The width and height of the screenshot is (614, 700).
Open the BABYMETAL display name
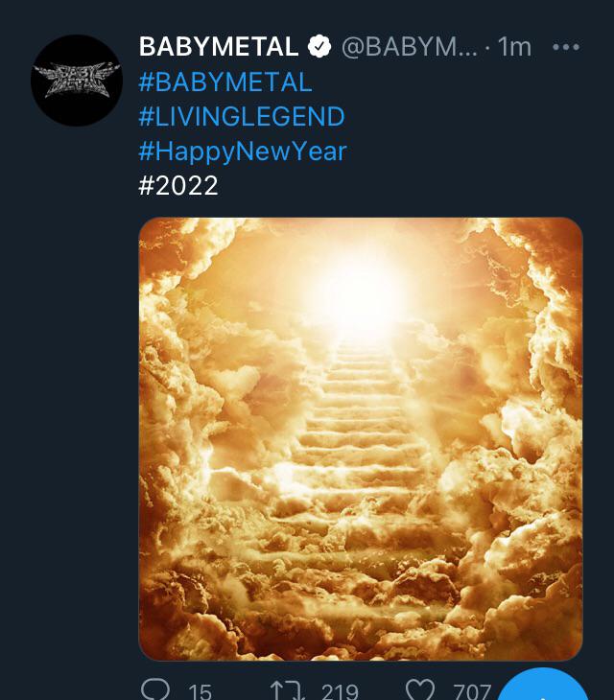point(219,46)
